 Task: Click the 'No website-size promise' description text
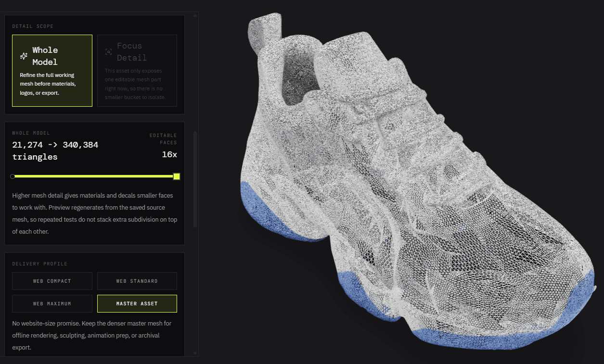click(92, 335)
